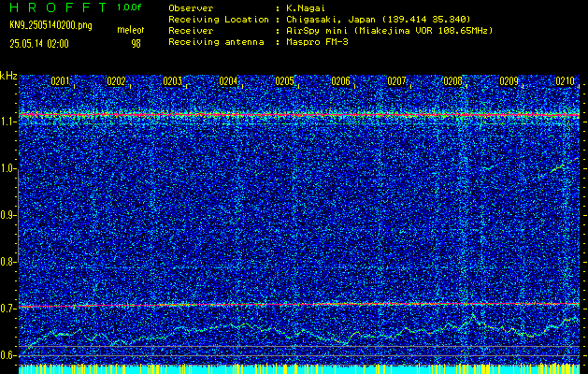Click the 0204 time marker
The height and width of the screenshot is (374, 588).
click(228, 81)
